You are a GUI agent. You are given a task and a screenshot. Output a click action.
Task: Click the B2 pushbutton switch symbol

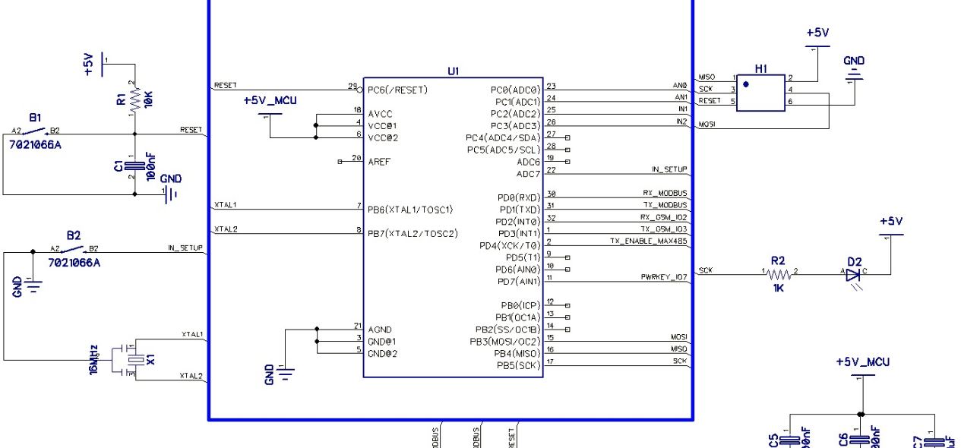(74, 248)
